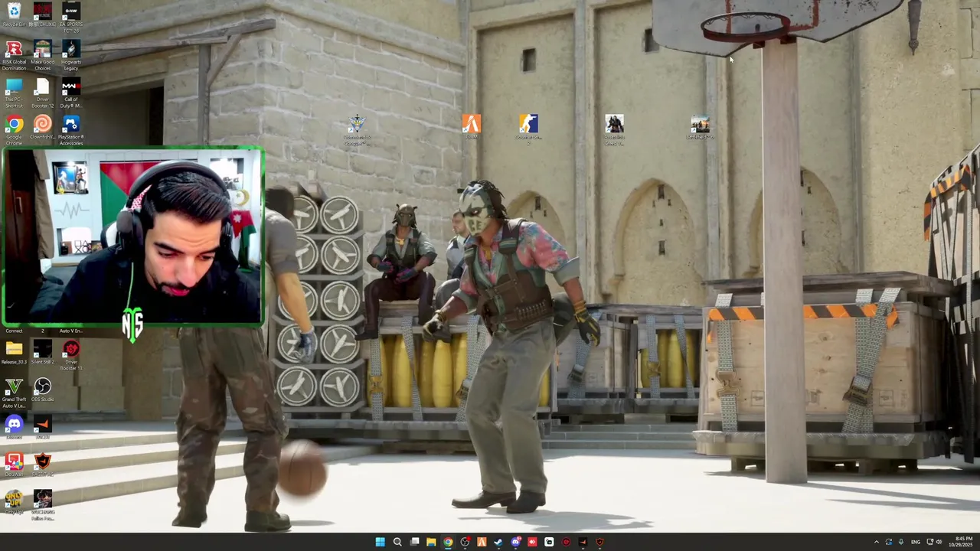Open Google Chrome desktop shortcut

coord(14,130)
